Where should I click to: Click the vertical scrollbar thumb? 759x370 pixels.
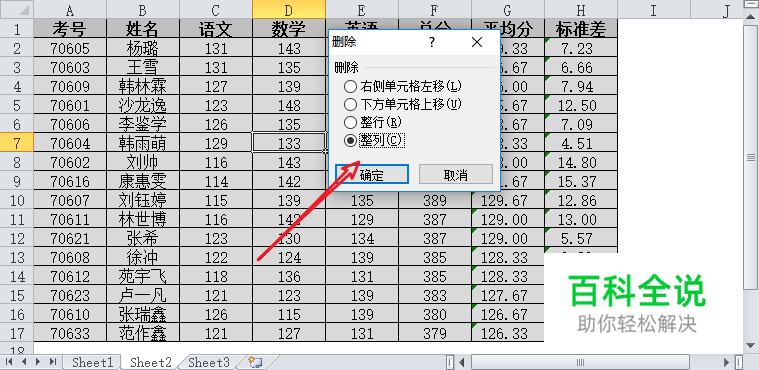751,158
